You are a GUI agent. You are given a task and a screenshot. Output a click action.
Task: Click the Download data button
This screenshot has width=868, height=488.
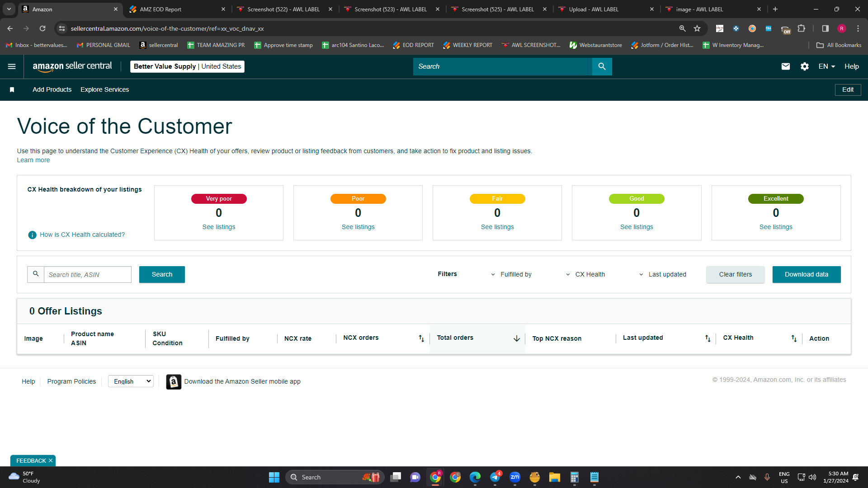coord(807,275)
